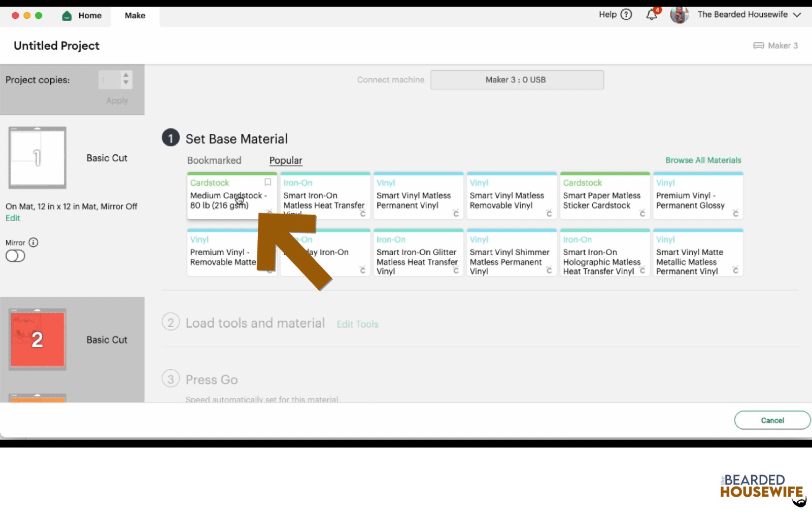Choose Smart Iron-On Matless Heat Transfer material

(325, 196)
